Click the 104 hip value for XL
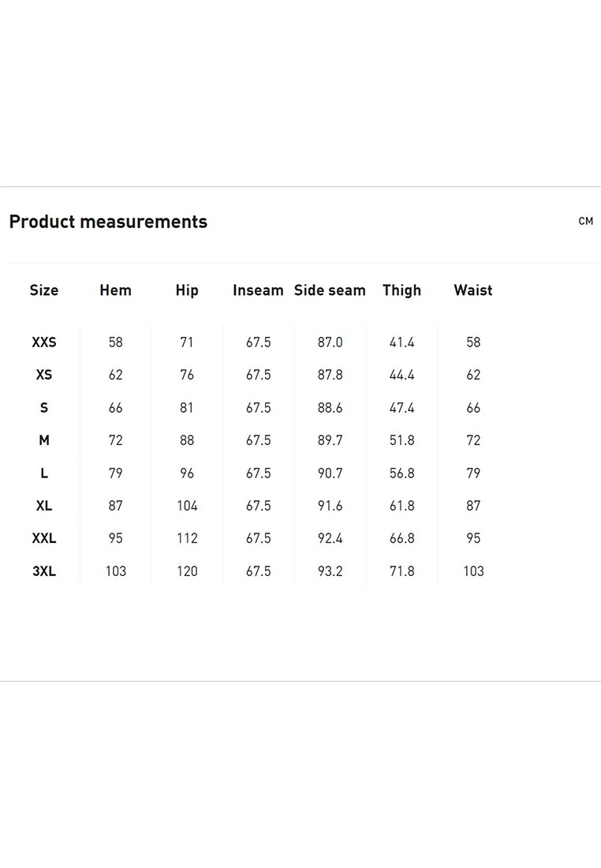 pos(187,506)
